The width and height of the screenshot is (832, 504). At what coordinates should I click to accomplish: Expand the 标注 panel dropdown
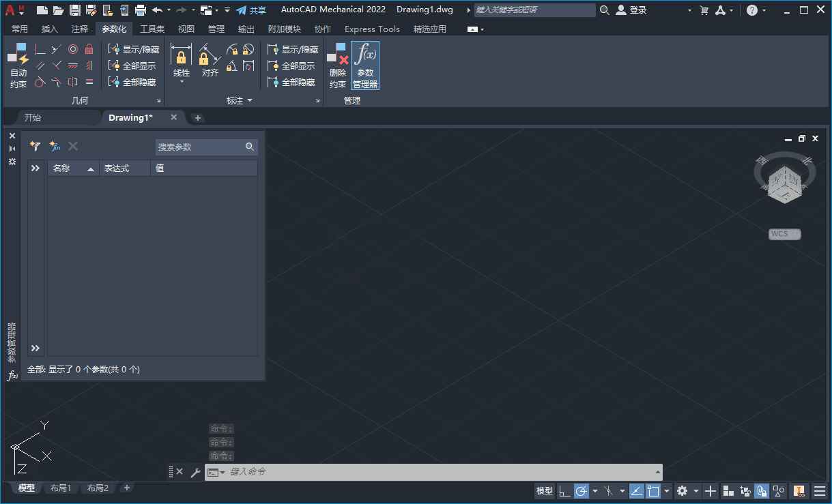click(240, 100)
